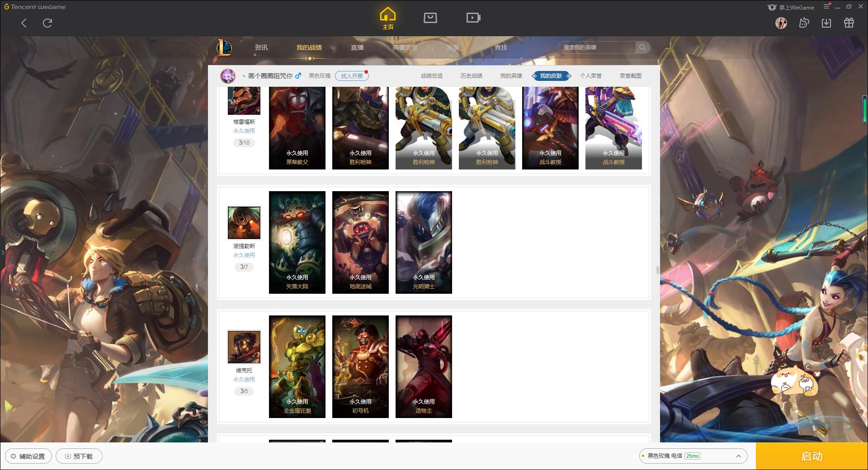
Task: Switch to 历史战绩 sub-tab
Action: (x=472, y=76)
